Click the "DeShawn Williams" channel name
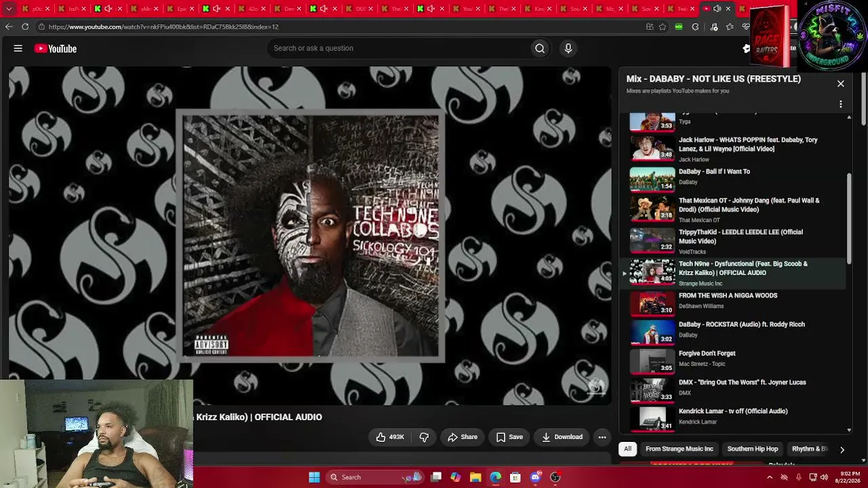Screen dimensions: 868x488 tap(701, 306)
